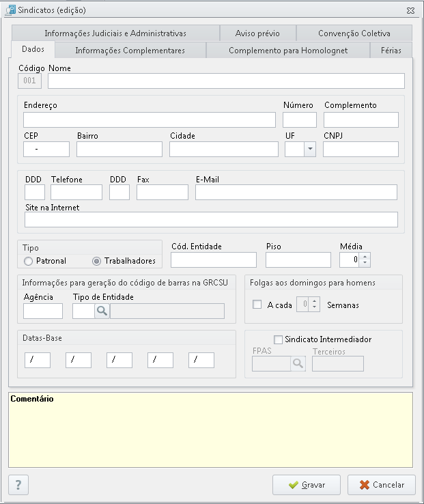Click the first Datas-Base date field
The height and width of the screenshot is (504, 424).
(38, 360)
